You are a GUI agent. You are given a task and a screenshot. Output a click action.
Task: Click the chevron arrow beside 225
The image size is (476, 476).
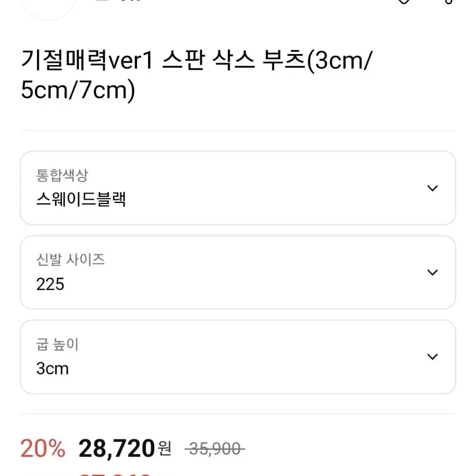pos(432,272)
